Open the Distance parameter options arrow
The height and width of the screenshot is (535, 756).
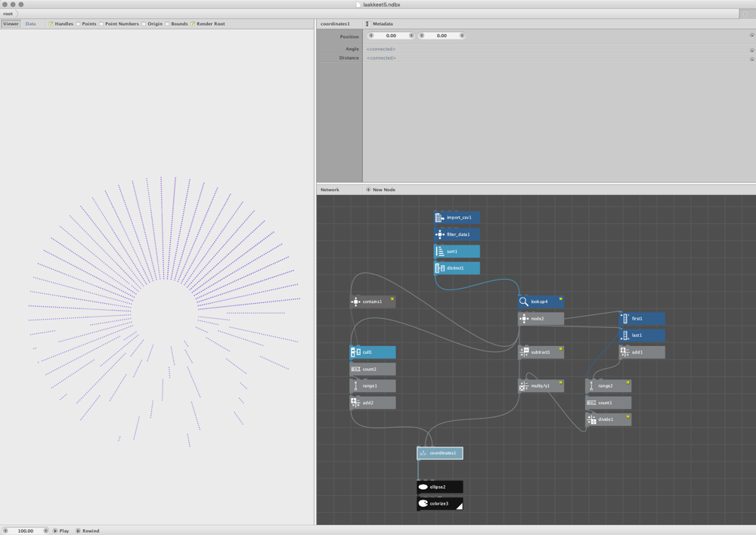(751, 59)
